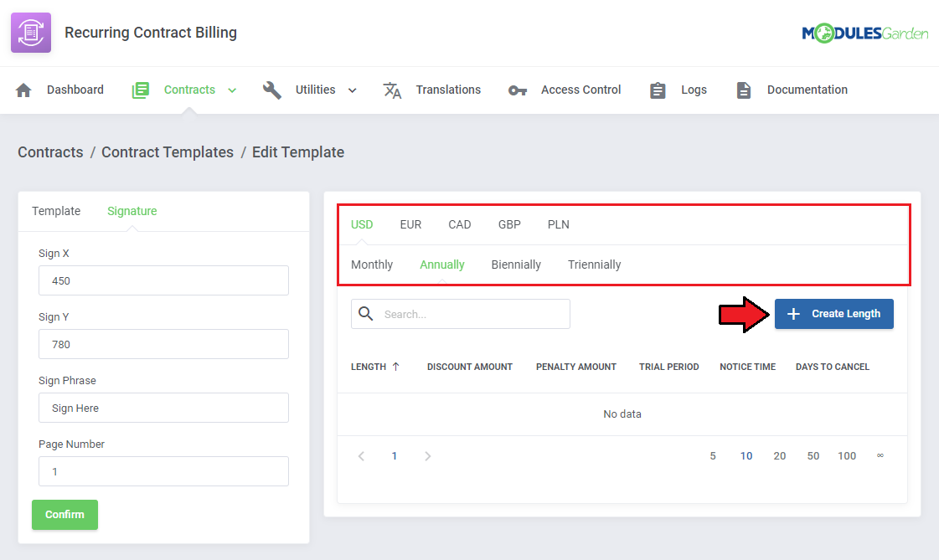
Task: Go to Contract Templates breadcrumb
Action: pyautogui.click(x=167, y=152)
